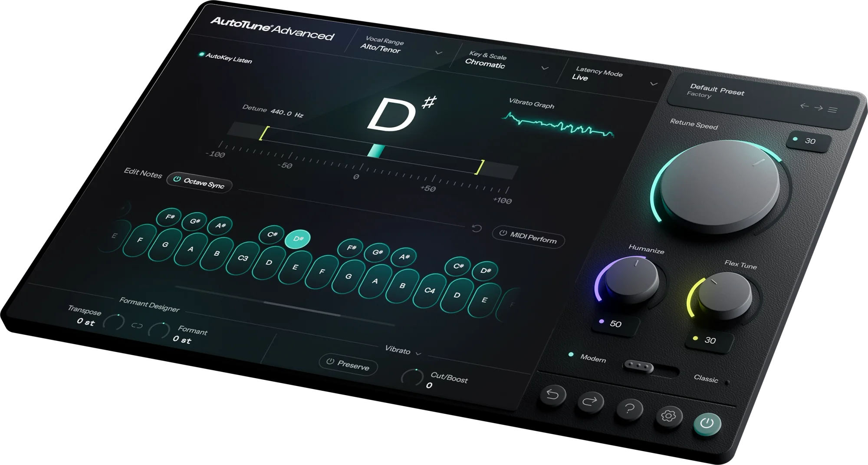This screenshot has height=465, width=868.
Task: Toggle the green power bypass button
Action: tap(707, 423)
